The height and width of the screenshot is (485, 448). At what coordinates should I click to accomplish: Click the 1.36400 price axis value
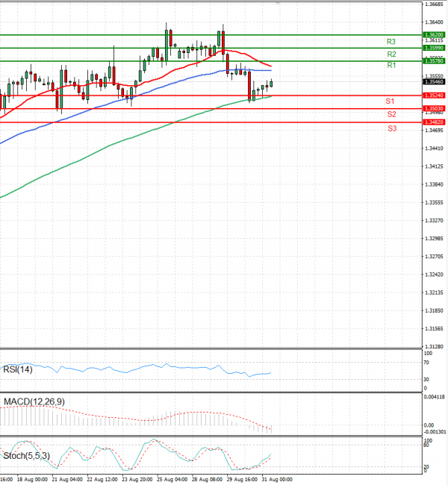[x=435, y=22]
